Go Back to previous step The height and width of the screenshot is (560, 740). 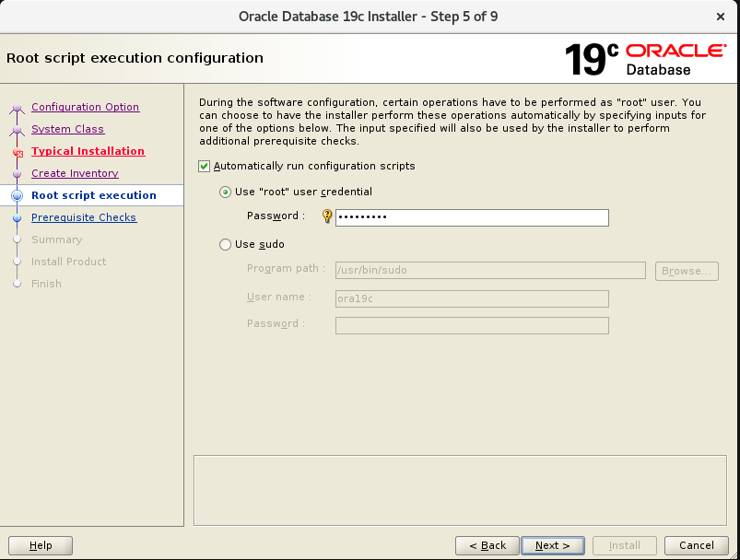click(487, 545)
